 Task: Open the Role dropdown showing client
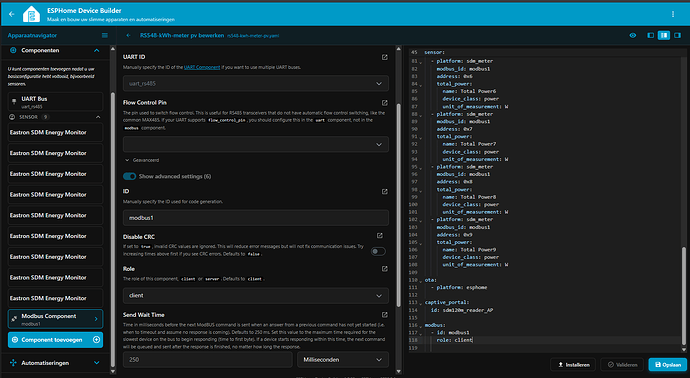[256, 296]
